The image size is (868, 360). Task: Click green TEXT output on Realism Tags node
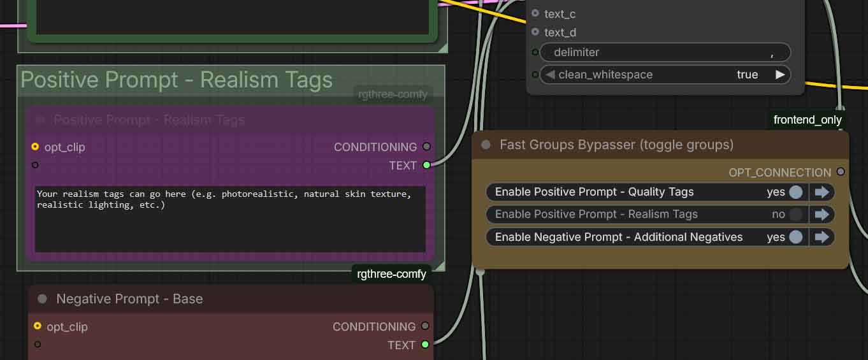(x=426, y=165)
